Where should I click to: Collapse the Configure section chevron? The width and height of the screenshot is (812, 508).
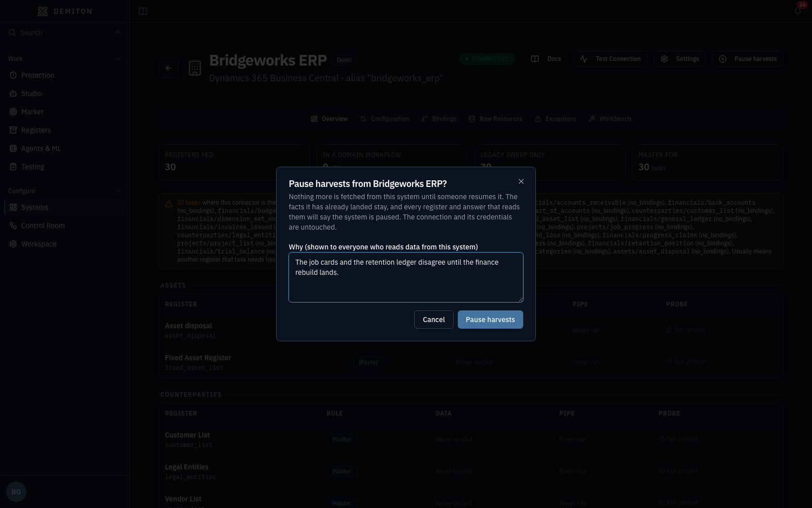point(118,191)
